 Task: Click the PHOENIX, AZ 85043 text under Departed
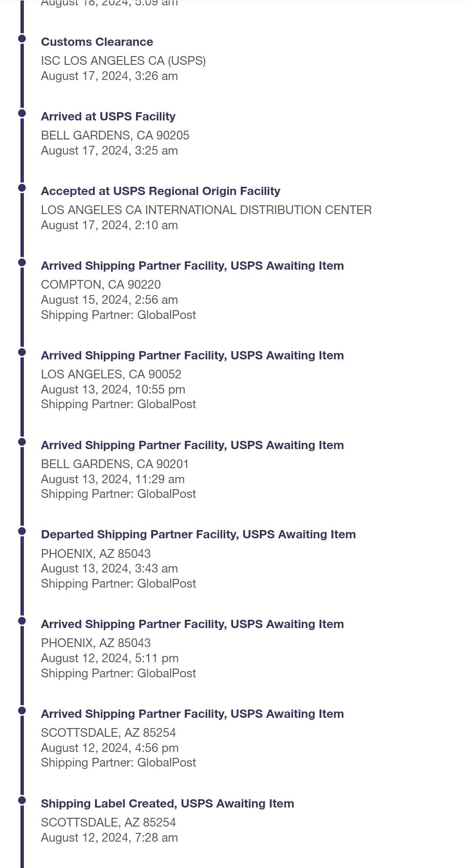(96, 554)
